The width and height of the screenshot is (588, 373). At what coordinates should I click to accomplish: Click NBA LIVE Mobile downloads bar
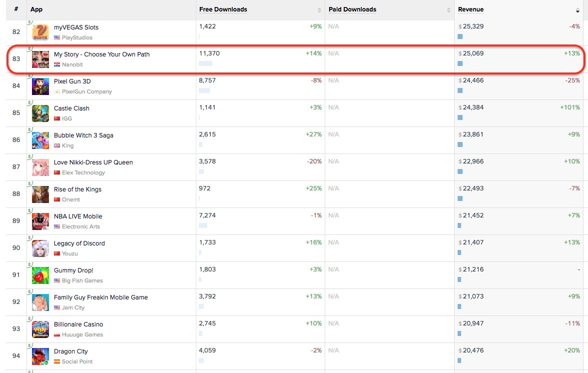point(203,225)
